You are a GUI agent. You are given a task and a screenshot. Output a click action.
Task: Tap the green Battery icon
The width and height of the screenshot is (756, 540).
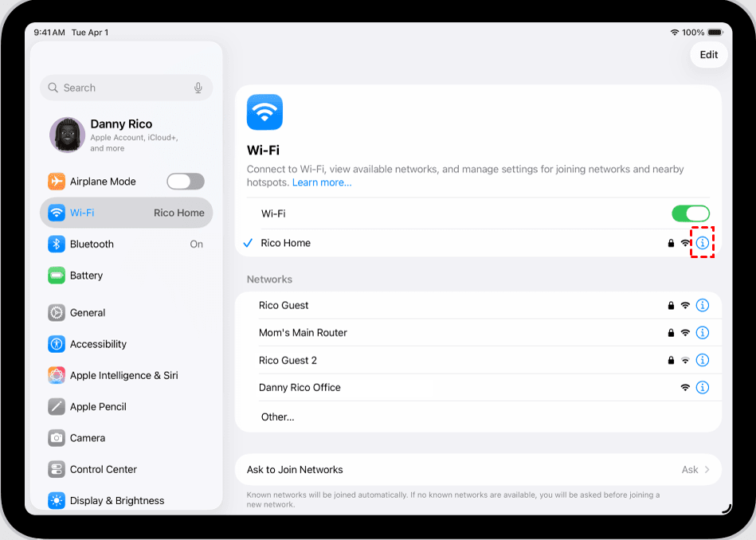click(57, 276)
